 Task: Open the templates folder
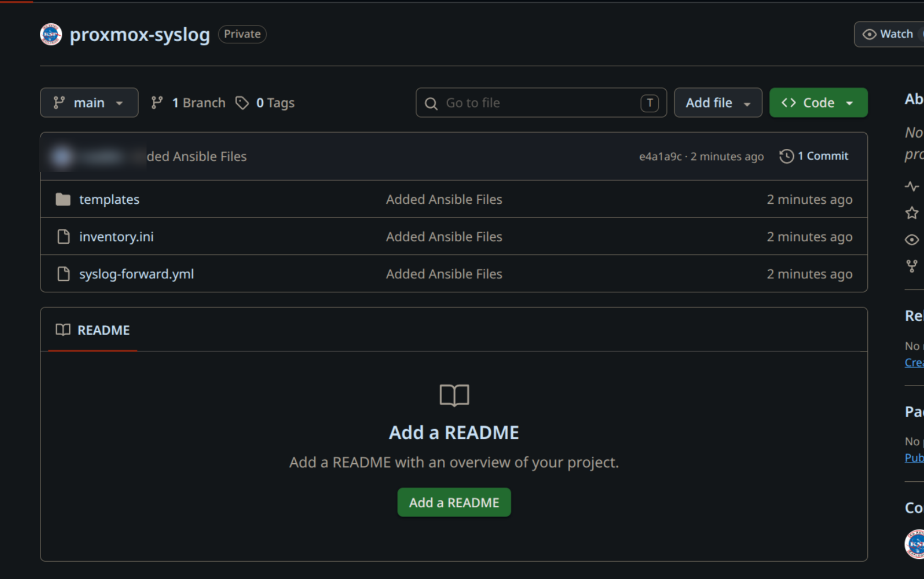pos(109,199)
